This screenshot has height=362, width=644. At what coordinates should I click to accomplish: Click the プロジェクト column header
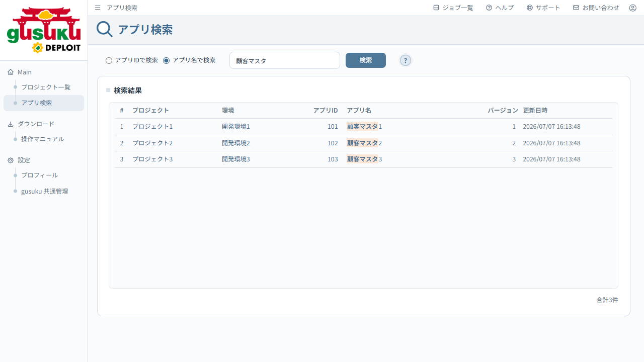click(x=150, y=110)
